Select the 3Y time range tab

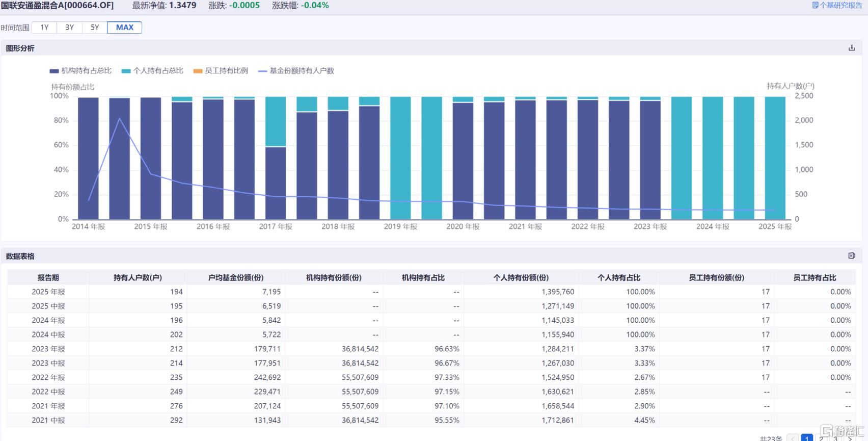pyautogui.click(x=70, y=28)
